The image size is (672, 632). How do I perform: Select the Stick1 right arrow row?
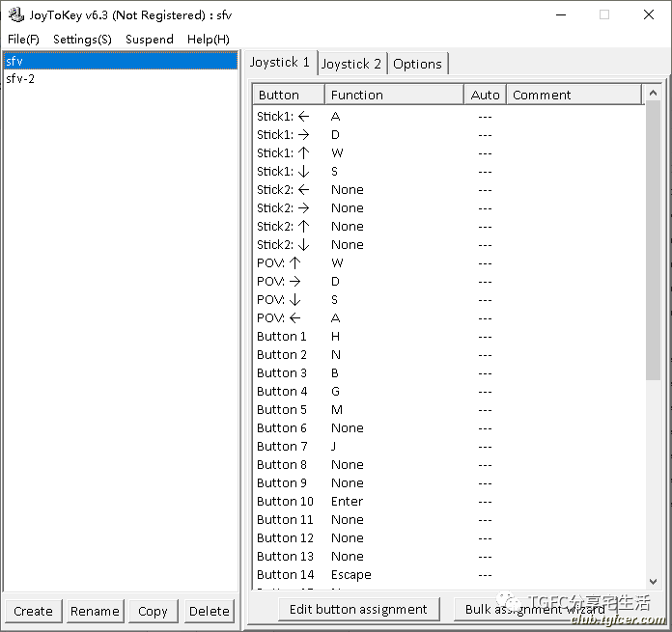click(x=449, y=135)
